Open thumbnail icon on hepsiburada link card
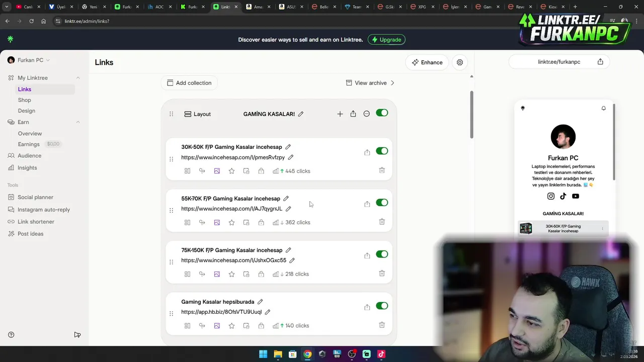This screenshot has height=362, width=644. [217, 326]
